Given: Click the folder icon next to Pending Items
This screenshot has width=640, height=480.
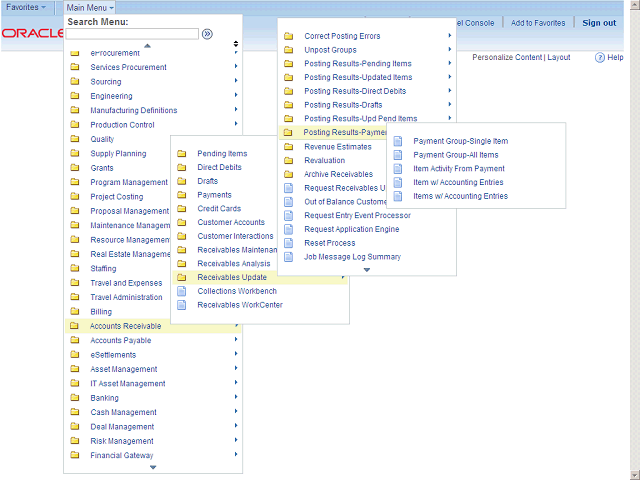Looking at the screenshot, I should pyautogui.click(x=182, y=153).
